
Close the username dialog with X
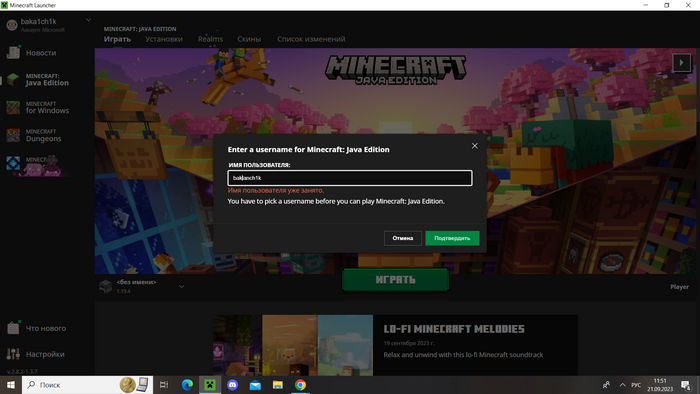475,146
